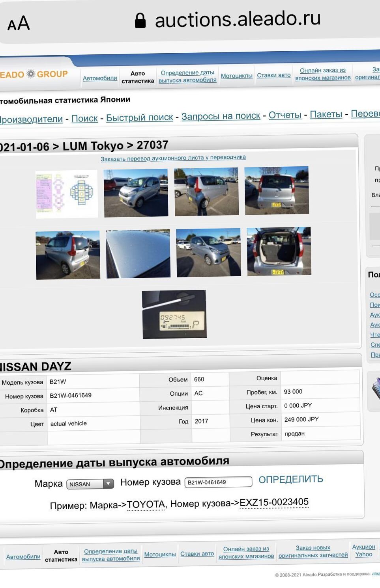The image size is (380, 588).
Task: View the rear view car photo with license plate
Action: pyautogui.click(x=277, y=190)
